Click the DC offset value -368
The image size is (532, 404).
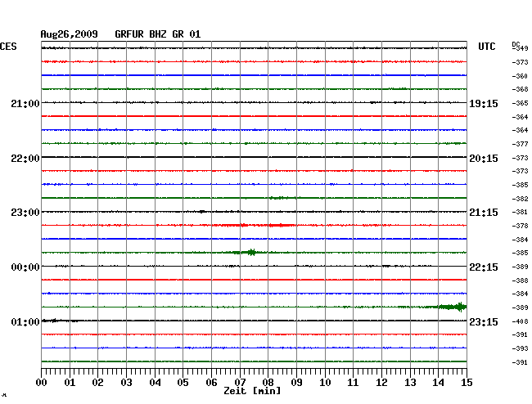click(520, 89)
